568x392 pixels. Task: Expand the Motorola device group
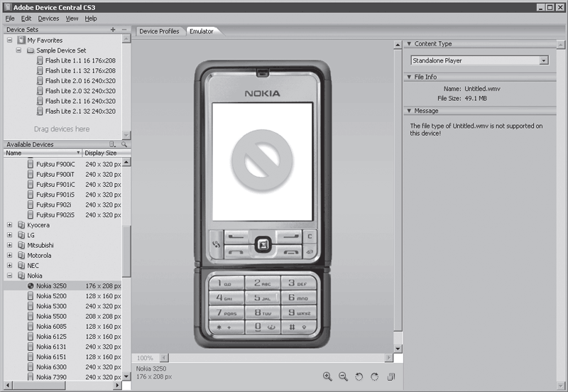(x=10, y=255)
